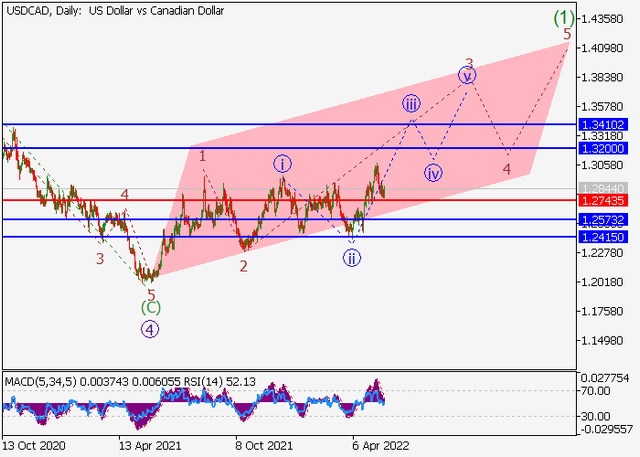Screen dimensions: 640x457
Task: Click the circled blue 'iv' wave marker
Action: click(x=433, y=173)
